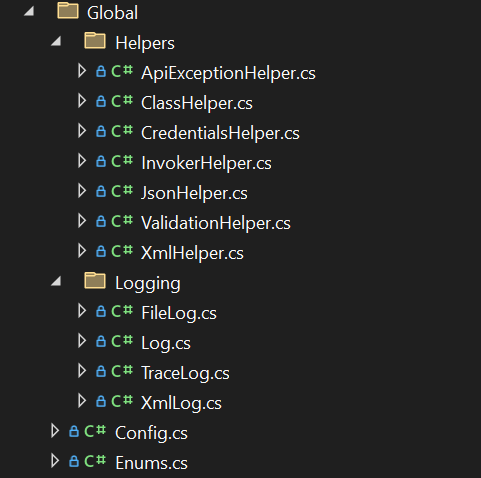This screenshot has height=478, width=481.
Task: Select TraceLog.cs in Logging folder
Action: (185, 373)
